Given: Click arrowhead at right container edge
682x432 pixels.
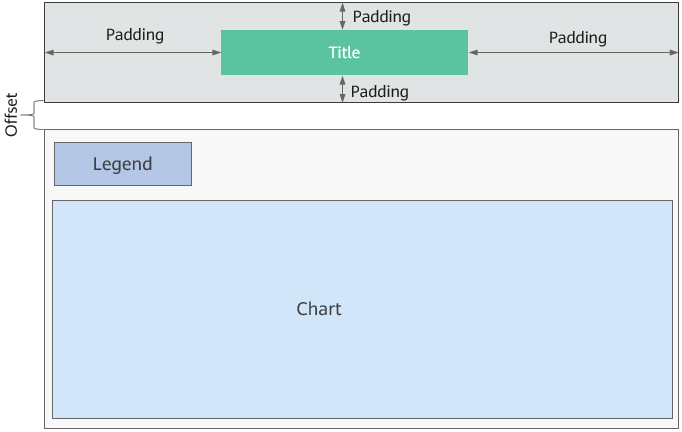Looking at the screenshot, I should 673,52.
